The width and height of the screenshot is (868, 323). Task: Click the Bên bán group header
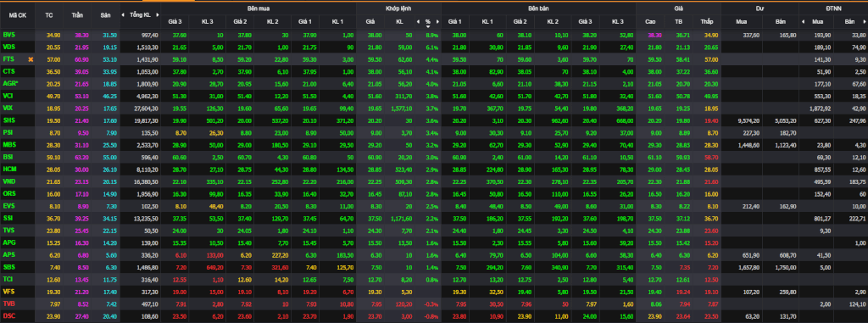538,8
